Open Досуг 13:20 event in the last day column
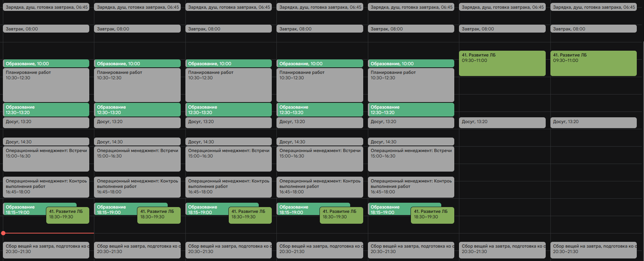Screen dimensions: 644x261 click(593, 122)
